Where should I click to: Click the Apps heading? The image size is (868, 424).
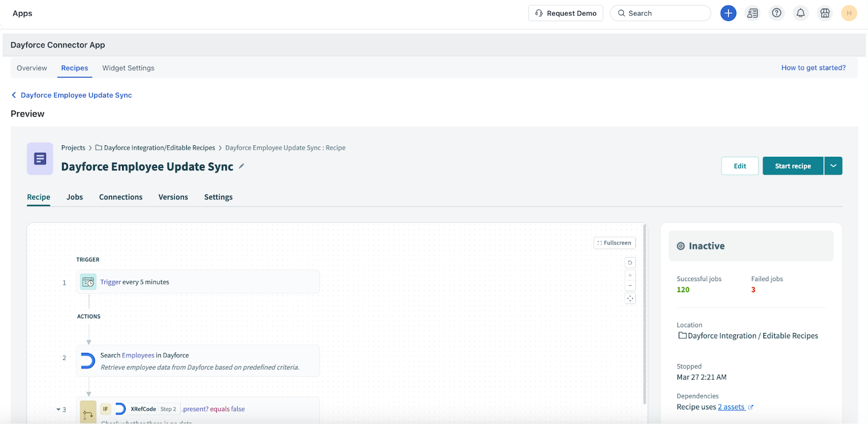[x=22, y=13]
